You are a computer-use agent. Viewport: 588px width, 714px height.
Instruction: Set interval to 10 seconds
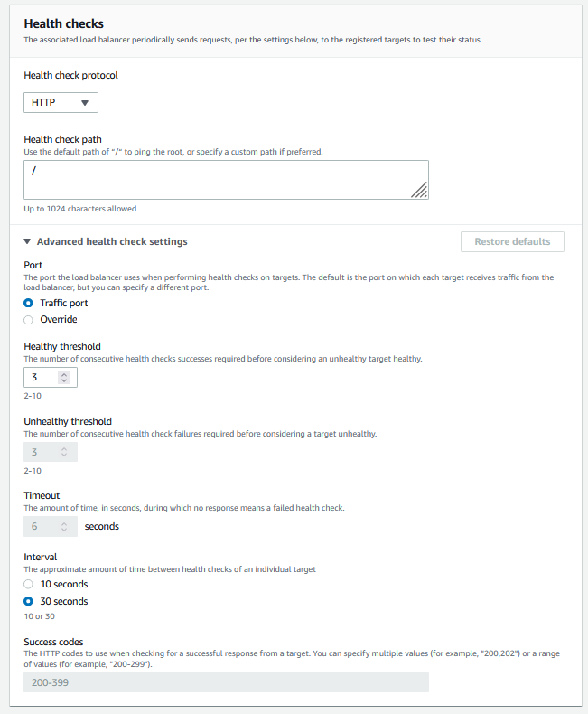[29, 584]
